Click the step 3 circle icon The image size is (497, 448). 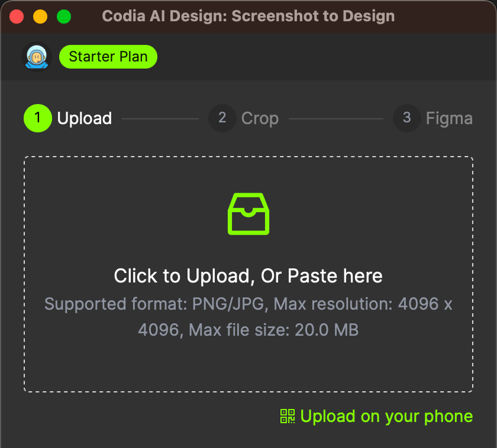[406, 118]
